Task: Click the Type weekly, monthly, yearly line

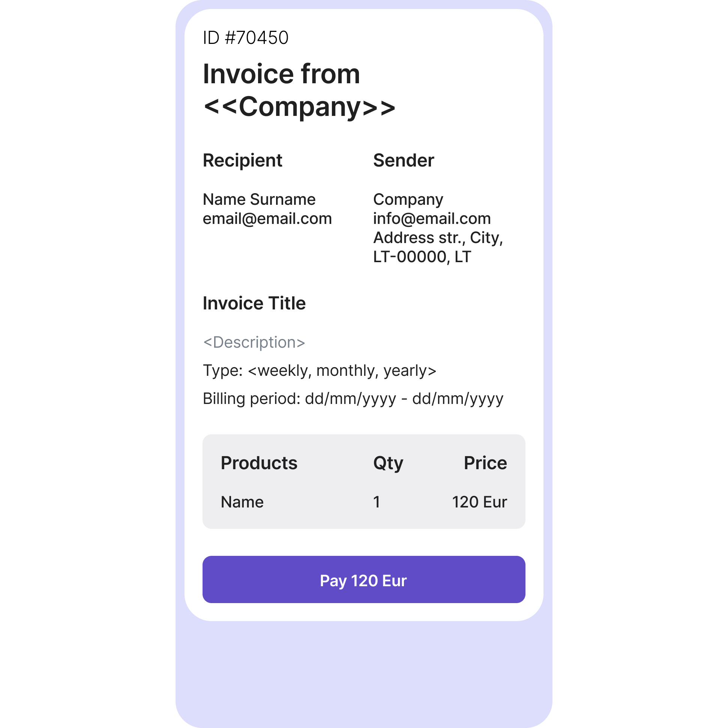Action: coord(320,371)
